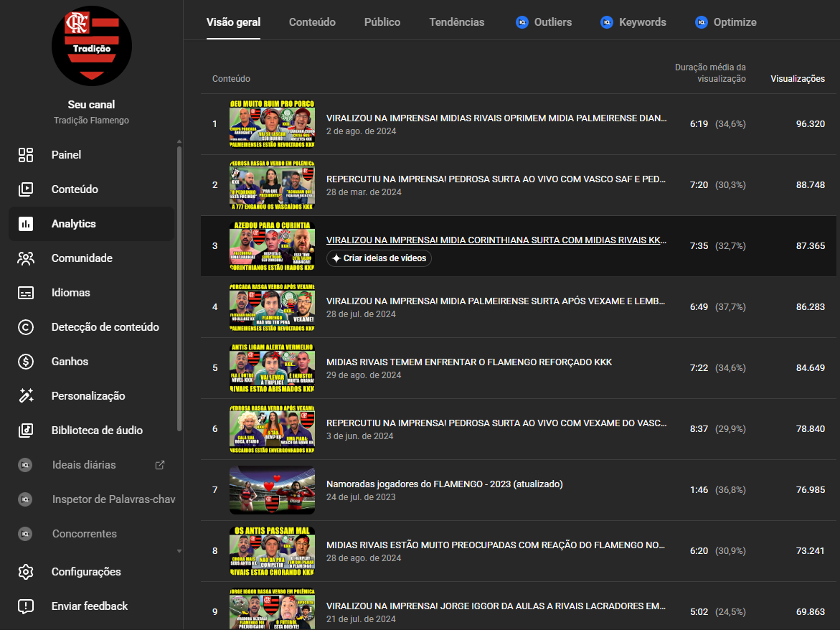Click the 96.320 views value
This screenshot has width=840, height=630.
pyautogui.click(x=810, y=123)
